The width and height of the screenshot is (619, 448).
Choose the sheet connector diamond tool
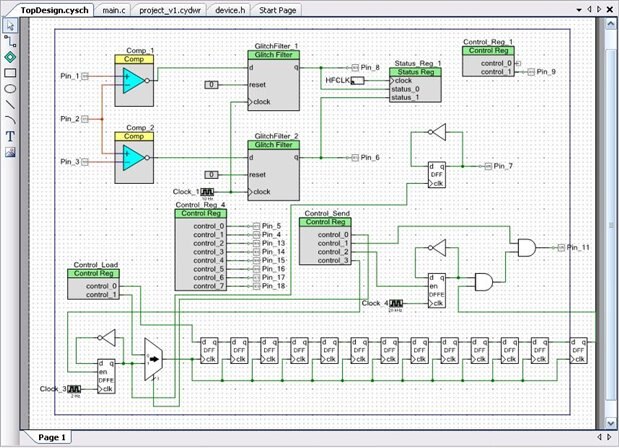pyautogui.click(x=10, y=57)
